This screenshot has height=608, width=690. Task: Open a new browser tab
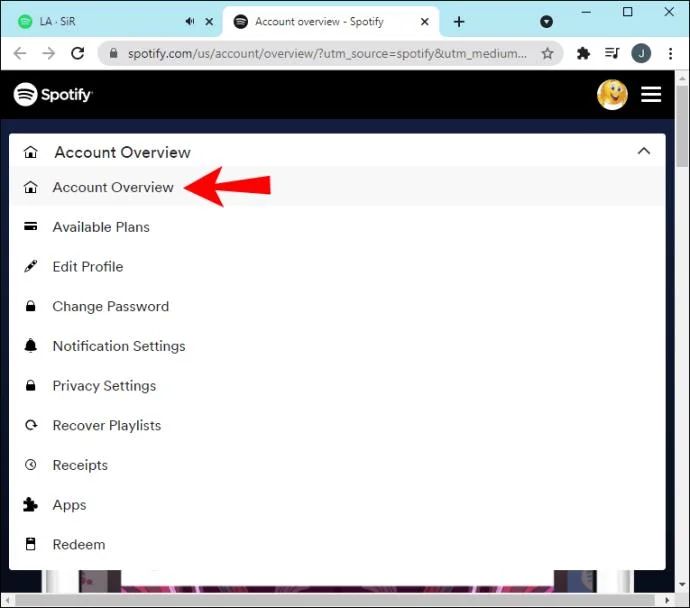(x=459, y=22)
